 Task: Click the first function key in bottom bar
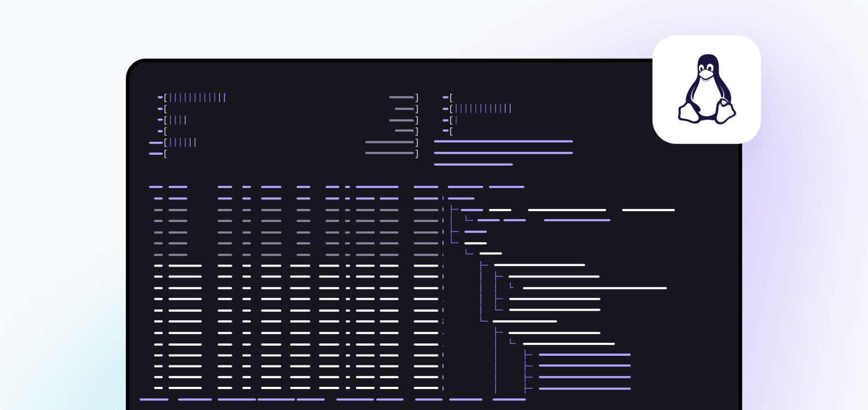(154, 399)
